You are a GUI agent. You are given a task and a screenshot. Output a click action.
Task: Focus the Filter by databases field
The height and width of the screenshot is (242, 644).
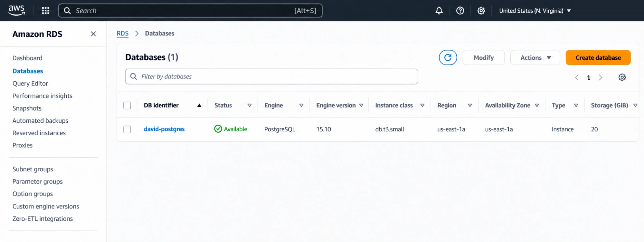pos(271,76)
